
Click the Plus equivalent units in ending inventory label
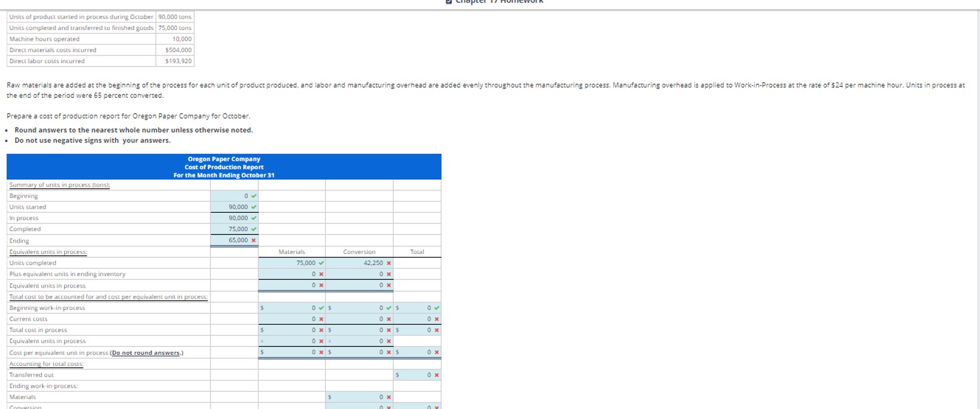point(67,274)
